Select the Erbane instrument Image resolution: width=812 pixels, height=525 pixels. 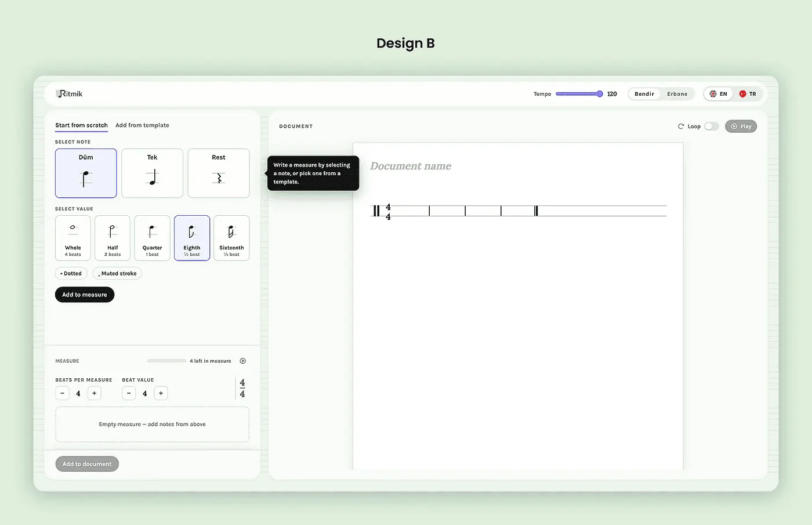677,94
